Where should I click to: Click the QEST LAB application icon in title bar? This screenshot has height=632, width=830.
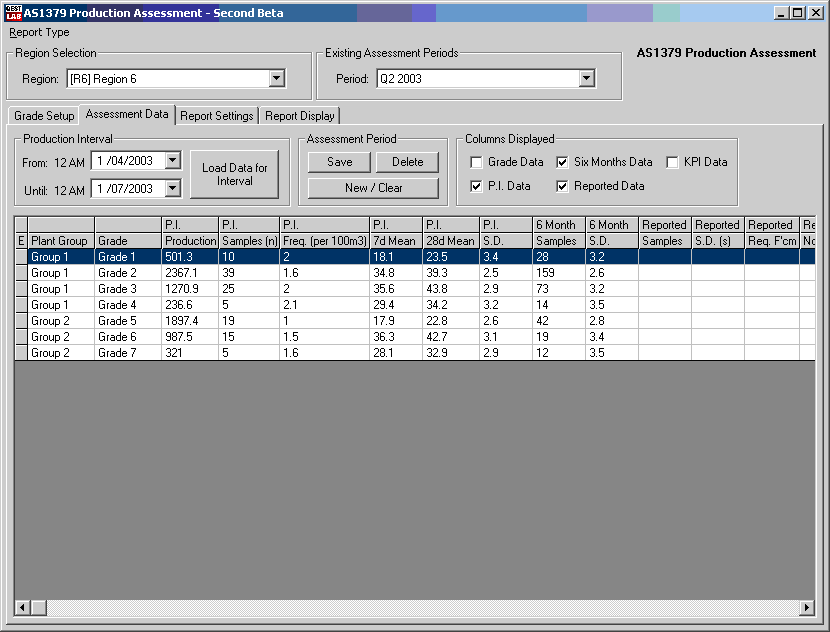(13, 13)
